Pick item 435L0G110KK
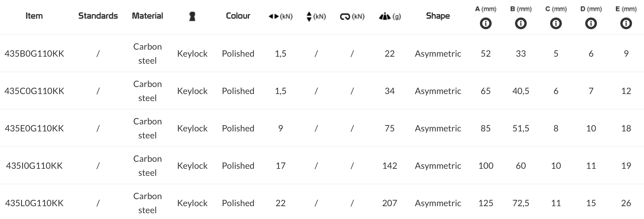The width and height of the screenshot is (644, 219). pos(34,203)
